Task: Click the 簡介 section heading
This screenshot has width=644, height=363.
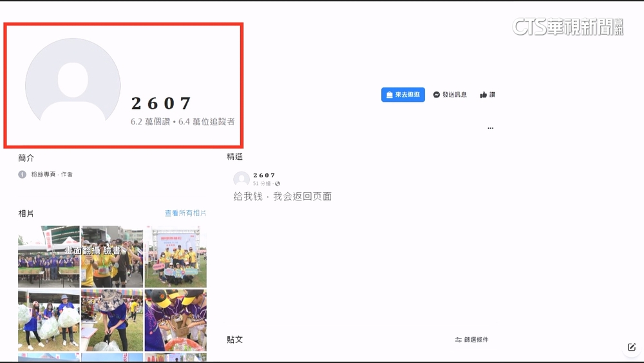Action: 26,158
